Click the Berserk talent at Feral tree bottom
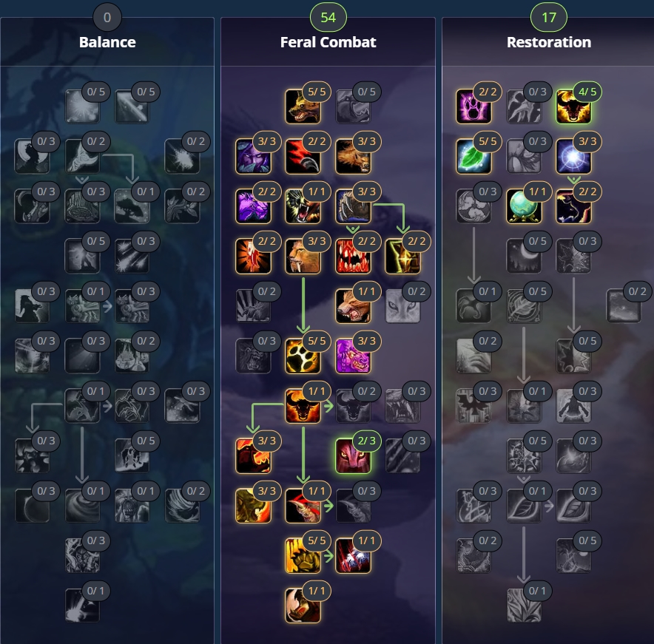 pos(303,606)
